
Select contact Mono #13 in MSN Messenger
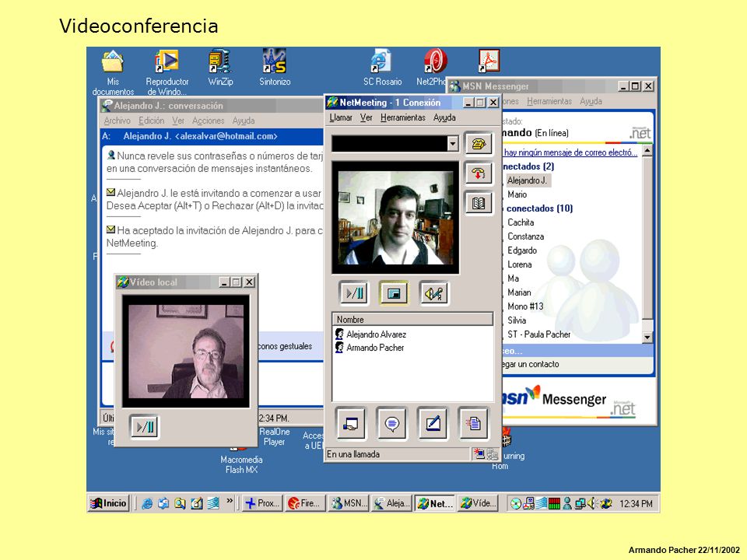click(525, 306)
